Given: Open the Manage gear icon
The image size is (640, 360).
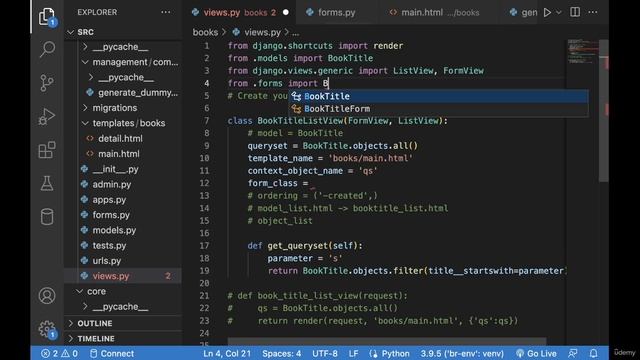Looking at the screenshot, I should [47, 329].
